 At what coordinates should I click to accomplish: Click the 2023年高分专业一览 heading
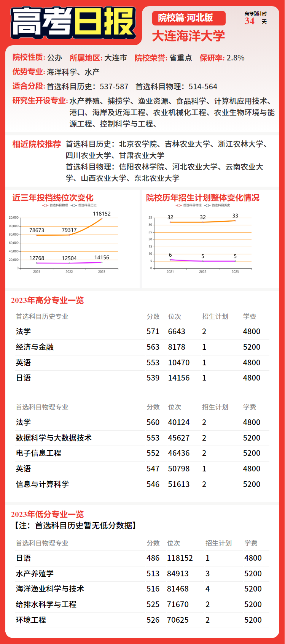[x=47, y=300]
